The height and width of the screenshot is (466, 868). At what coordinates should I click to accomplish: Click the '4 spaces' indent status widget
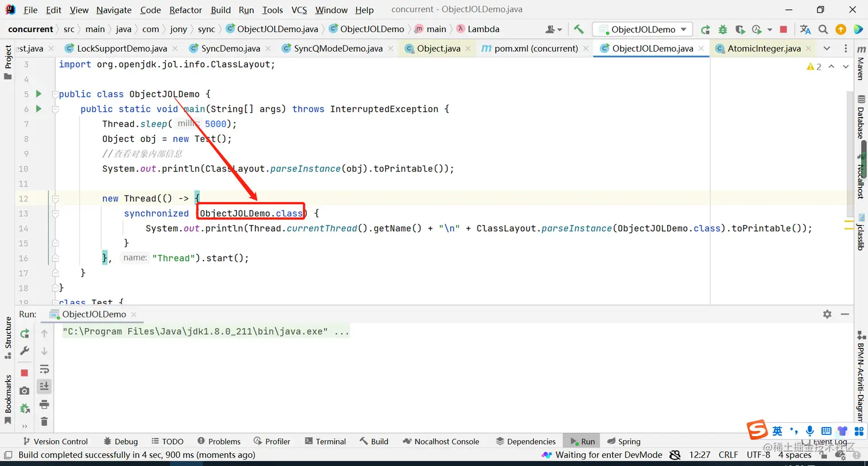pyautogui.click(x=795, y=455)
